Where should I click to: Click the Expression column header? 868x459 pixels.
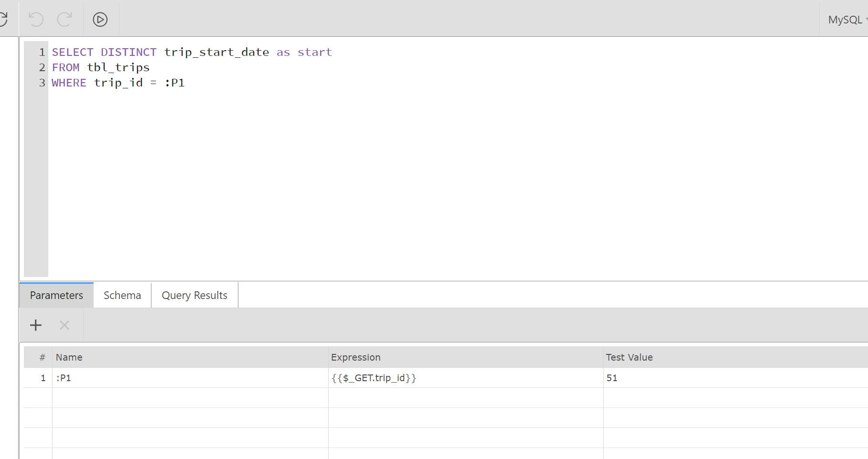click(355, 357)
